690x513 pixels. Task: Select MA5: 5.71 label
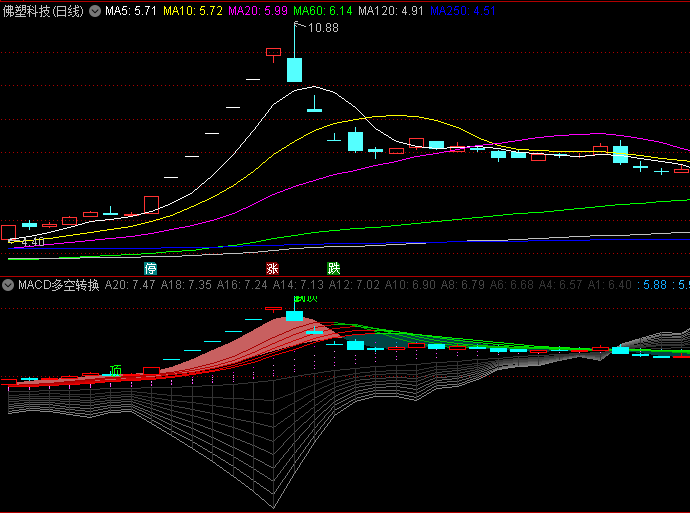pos(131,11)
